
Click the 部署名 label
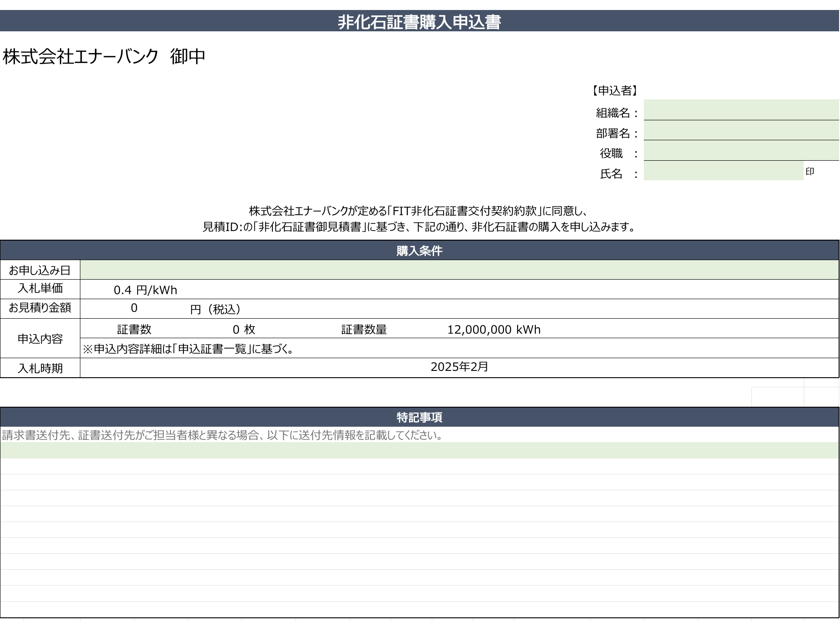pos(617,133)
